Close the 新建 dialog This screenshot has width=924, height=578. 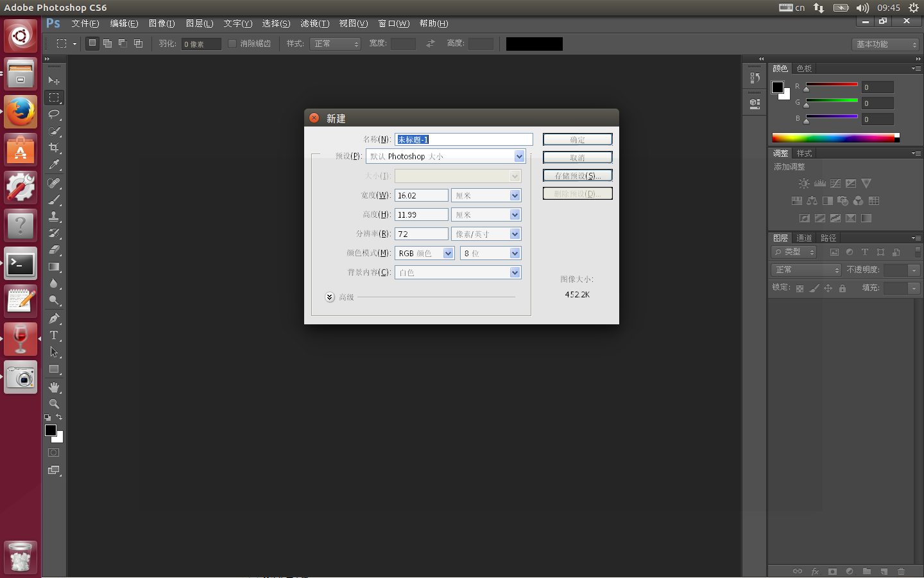click(x=314, y=118)
